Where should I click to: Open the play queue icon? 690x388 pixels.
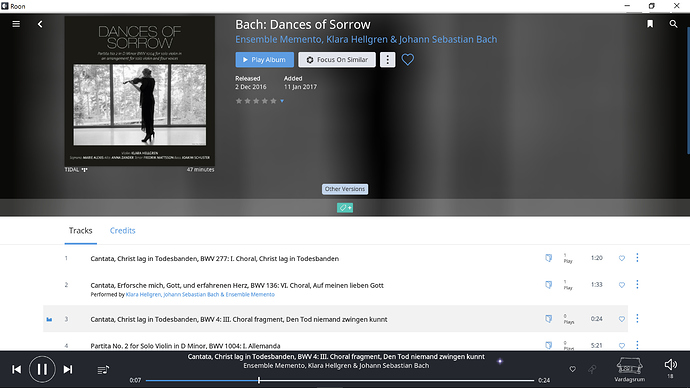coord(103,370)
